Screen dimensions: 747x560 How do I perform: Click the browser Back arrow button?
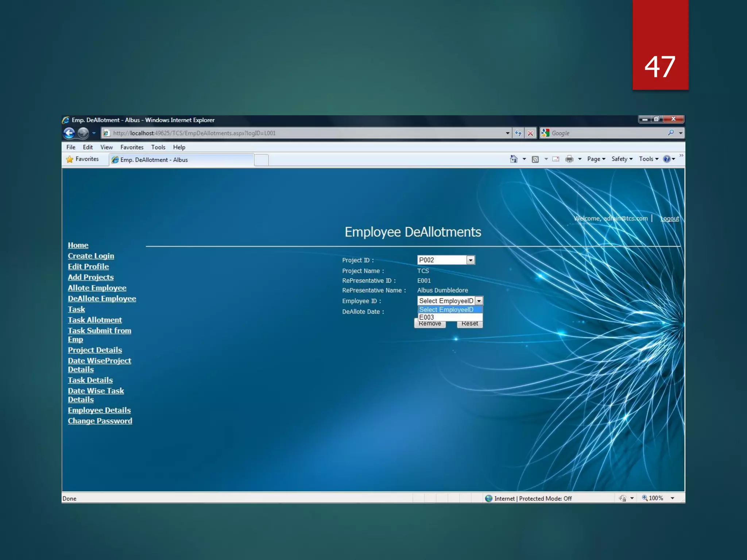[x=69, y=133]
